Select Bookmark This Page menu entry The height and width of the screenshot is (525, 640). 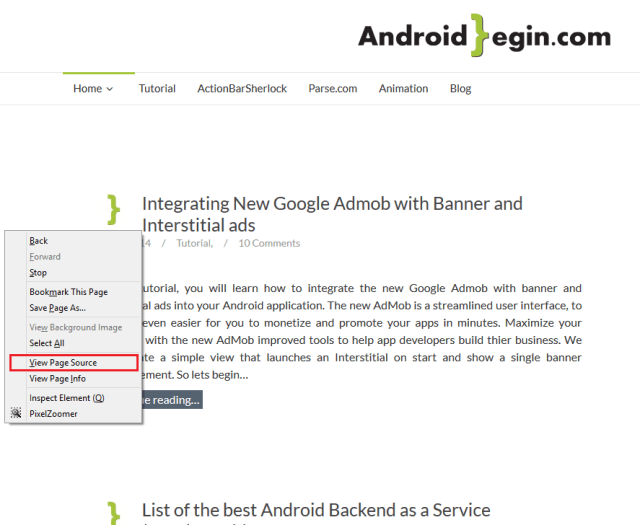tap(75, 292)
